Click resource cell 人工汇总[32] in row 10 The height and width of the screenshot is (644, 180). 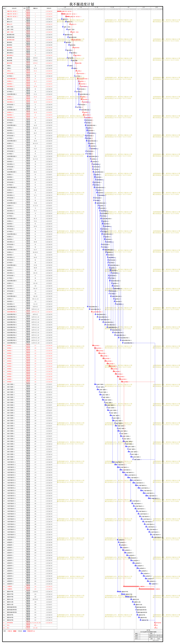tap(49, 35)
